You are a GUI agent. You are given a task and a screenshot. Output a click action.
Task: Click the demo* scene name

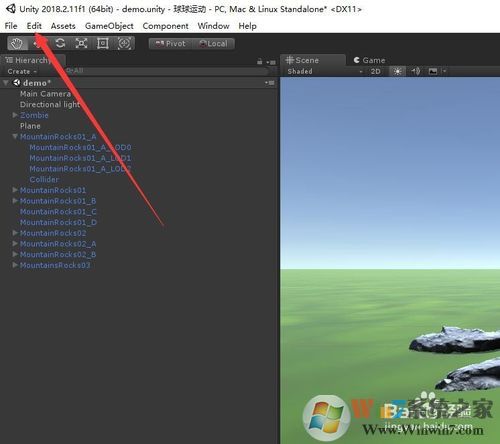click(x=37, y=83)
